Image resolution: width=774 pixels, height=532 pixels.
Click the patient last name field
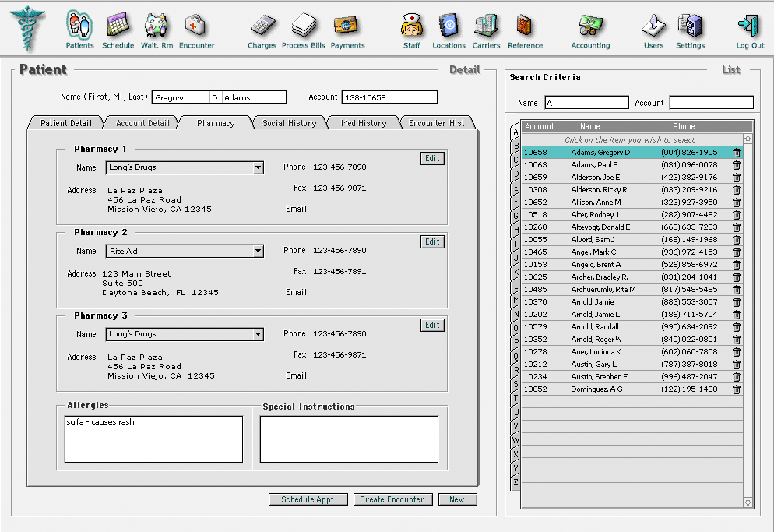coord(254,97)
